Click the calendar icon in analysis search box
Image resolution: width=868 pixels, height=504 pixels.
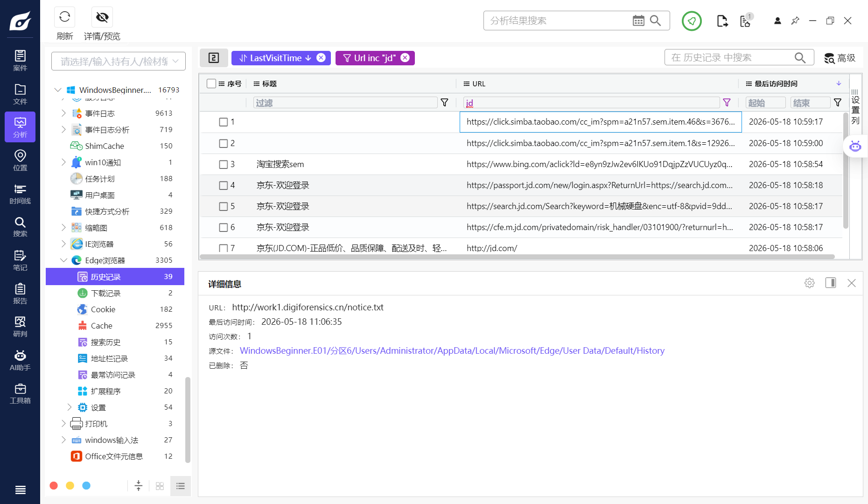pyautogui.click(x=638, y=21)
